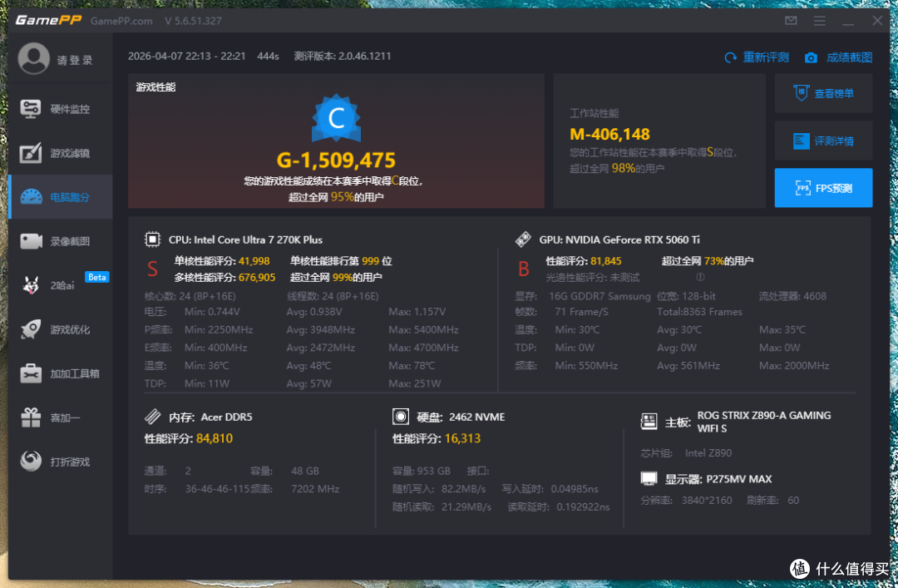Image resolution: width=898 pixels, height=588 pixels.
Task: Click the '2462 NVME' disk name
Action: point(477,418)
